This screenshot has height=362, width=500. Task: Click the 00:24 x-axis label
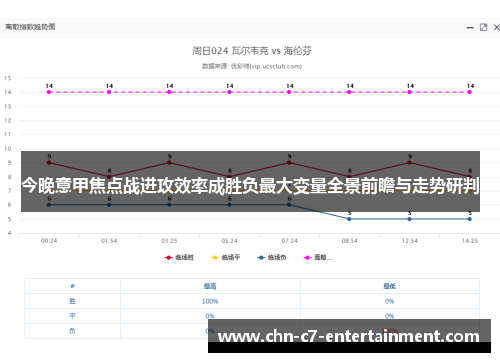[49, 241]
